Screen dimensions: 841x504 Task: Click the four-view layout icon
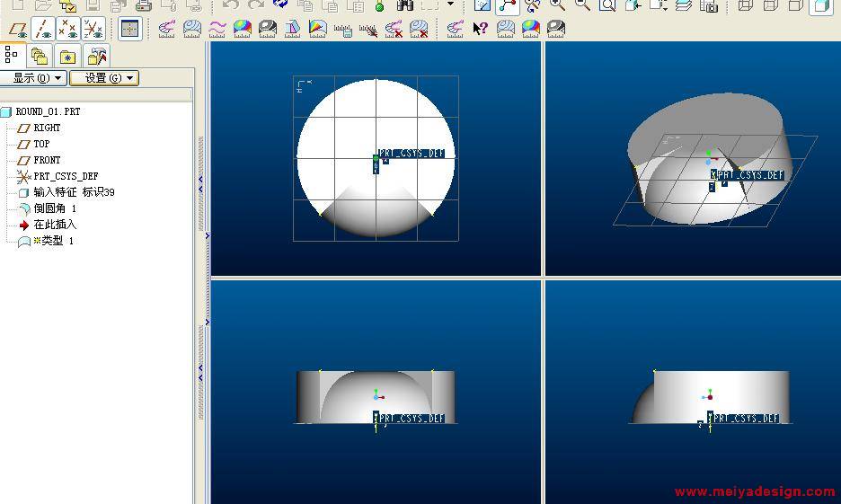click(x=129, y=29)
